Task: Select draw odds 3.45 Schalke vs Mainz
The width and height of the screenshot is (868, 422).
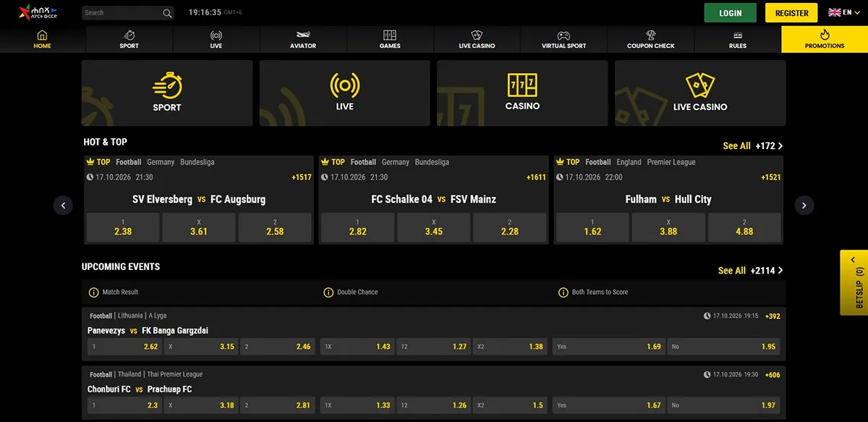Action: point(433,227)
